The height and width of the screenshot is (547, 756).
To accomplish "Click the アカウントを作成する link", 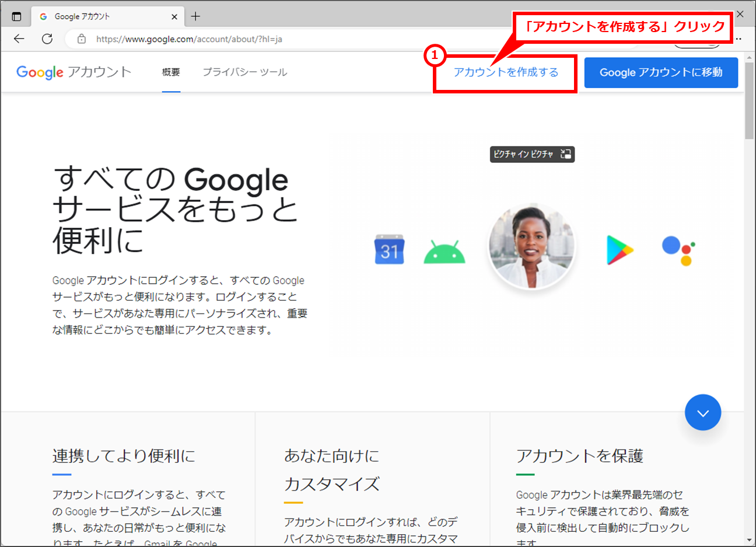I will (x=506, y=72).
